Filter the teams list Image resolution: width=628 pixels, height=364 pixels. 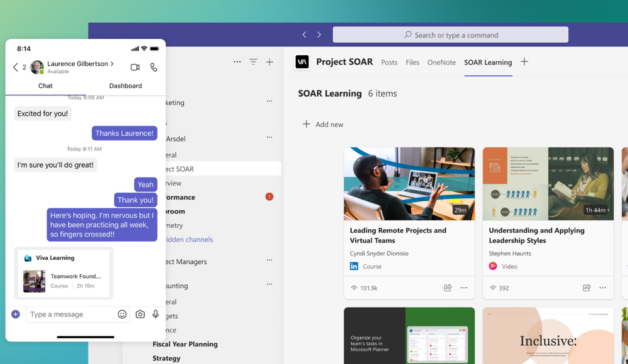tap(253, 62)
